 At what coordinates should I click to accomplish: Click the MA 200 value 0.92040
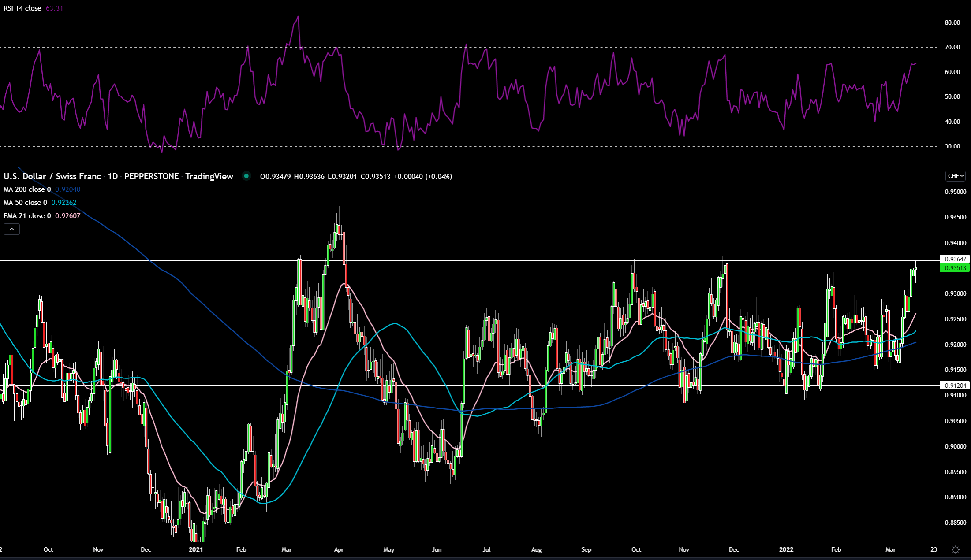[x=67, y=189]
